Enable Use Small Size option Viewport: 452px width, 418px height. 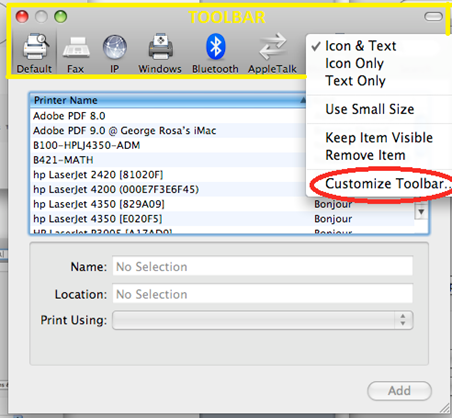click(x=370, y=109)
